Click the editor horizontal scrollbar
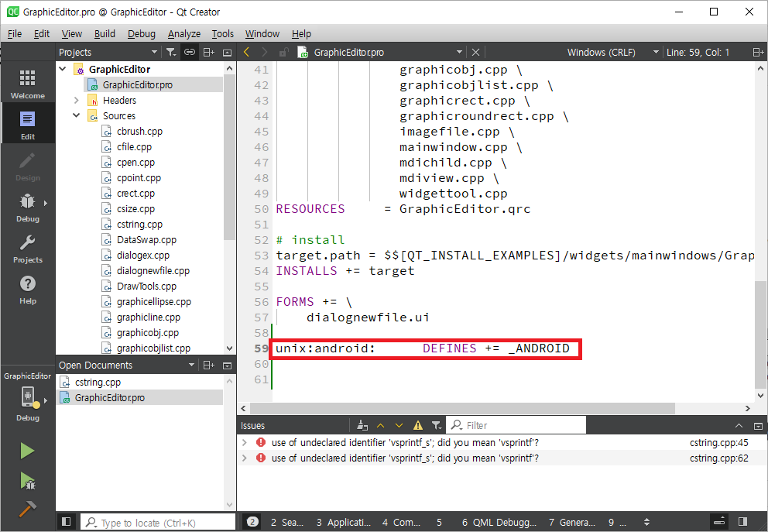Screen dimensions: 768x532 click(462, 408)
